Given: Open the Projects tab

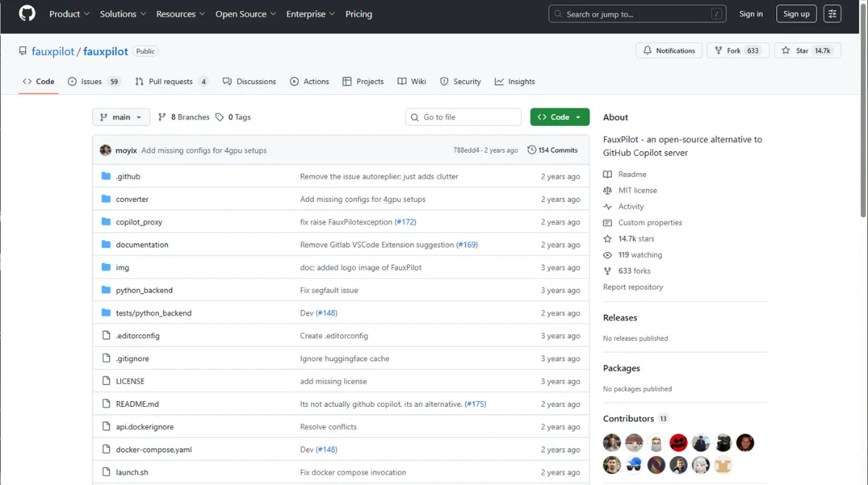Looking at the screenshot, I should click(363, 82).
